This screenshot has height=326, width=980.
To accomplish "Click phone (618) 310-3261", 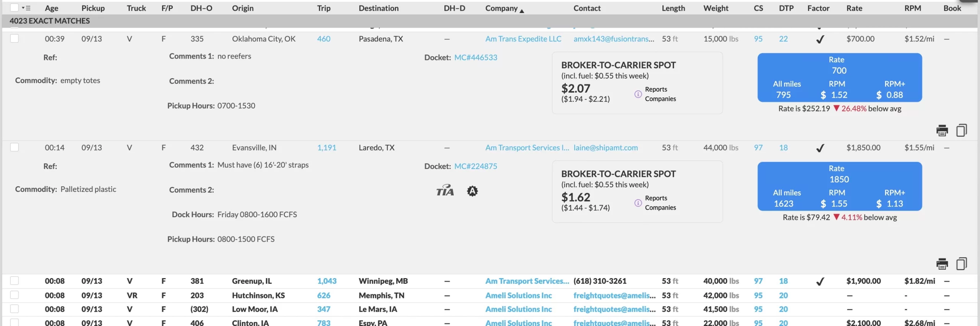I will point(600,281).
